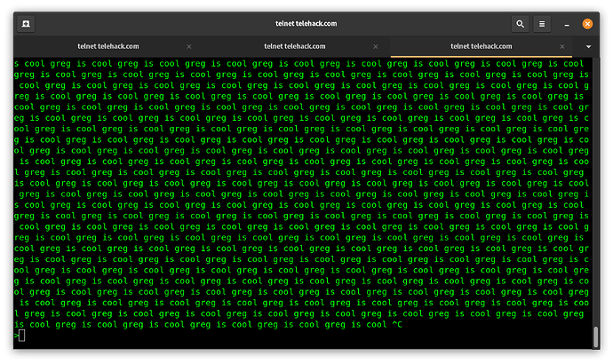Switch to the first telnet telehack.com tab
The height and width of the screenshot is (364, 613).
pos(108,46)
